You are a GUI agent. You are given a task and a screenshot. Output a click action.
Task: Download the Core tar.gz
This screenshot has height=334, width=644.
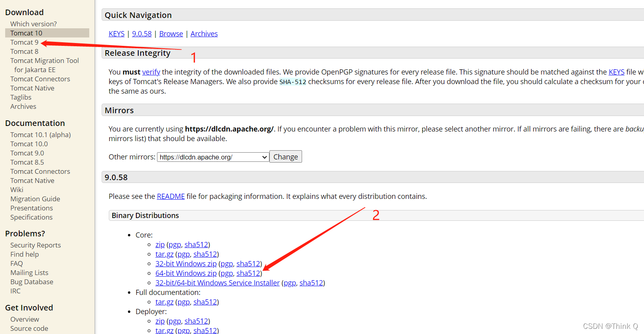coord(165,254)
